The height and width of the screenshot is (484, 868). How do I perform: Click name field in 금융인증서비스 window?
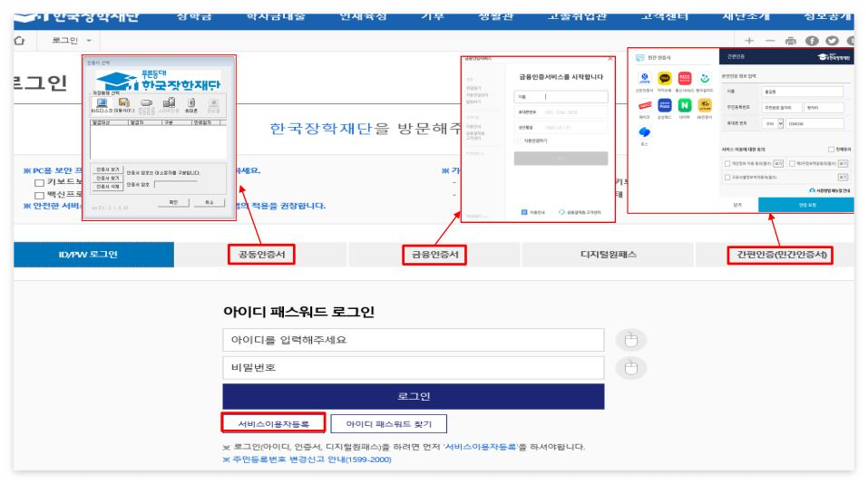561,96
